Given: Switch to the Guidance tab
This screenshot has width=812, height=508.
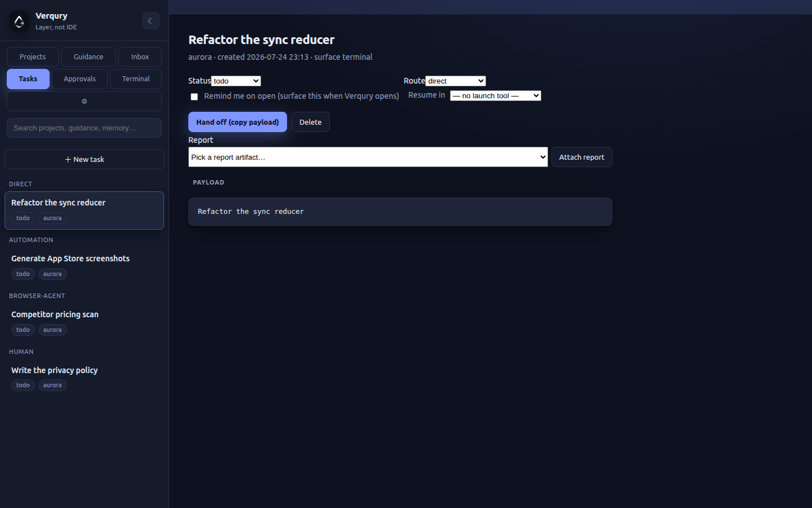Looking at the screenshot, I should (89, 56).
